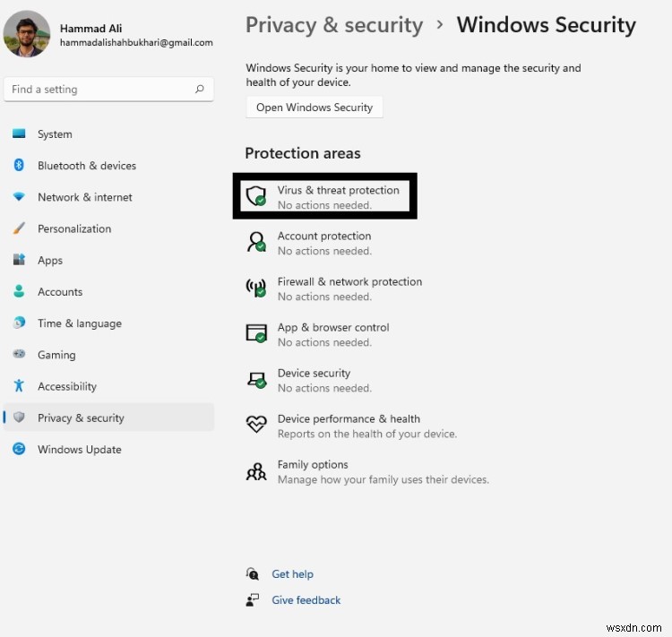Click the Windows Update refresh icon

pyautogui.click(x=19, y=449)
